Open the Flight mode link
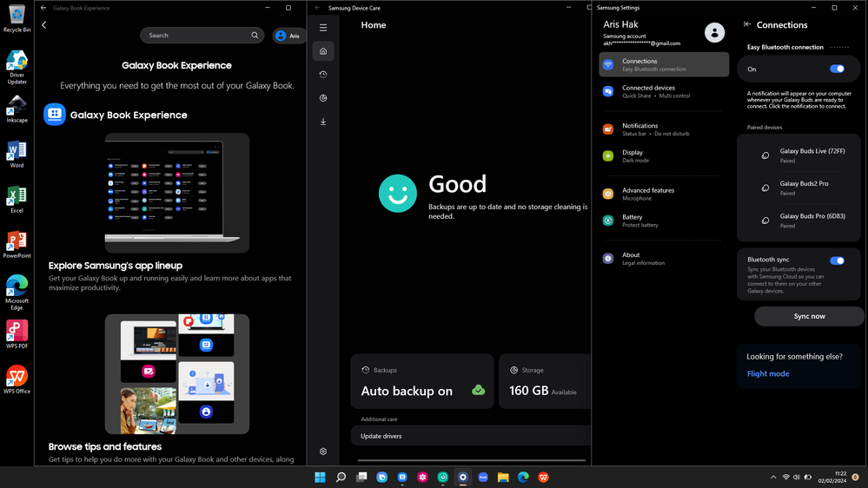 tap(768, 373)
